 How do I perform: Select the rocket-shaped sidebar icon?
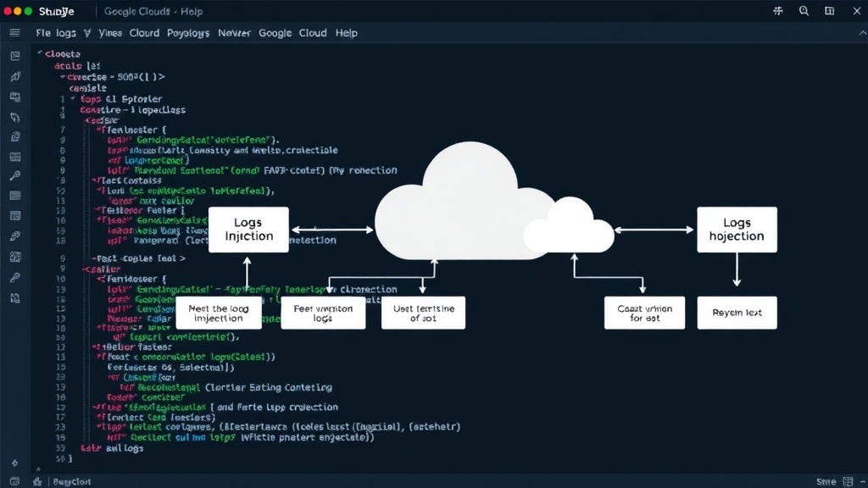[15, 76]
